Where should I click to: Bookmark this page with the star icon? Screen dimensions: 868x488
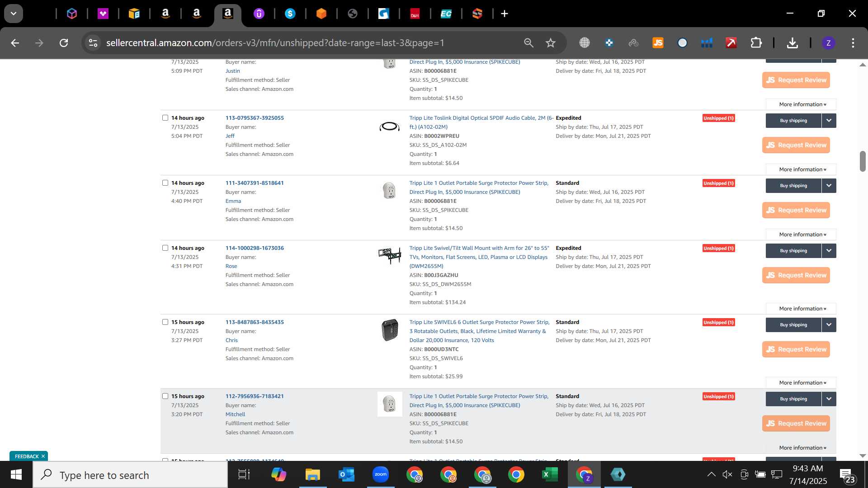pyautogui.click(x=550, y=43)
